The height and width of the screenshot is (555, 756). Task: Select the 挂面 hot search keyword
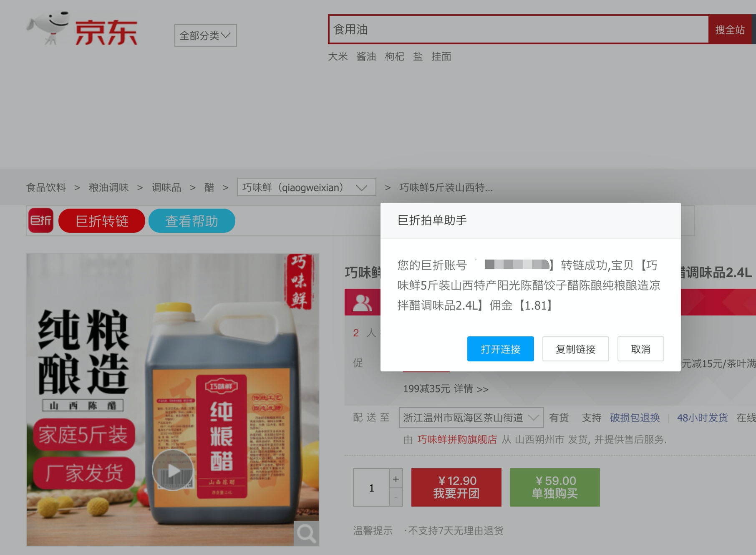click(441, 56)
